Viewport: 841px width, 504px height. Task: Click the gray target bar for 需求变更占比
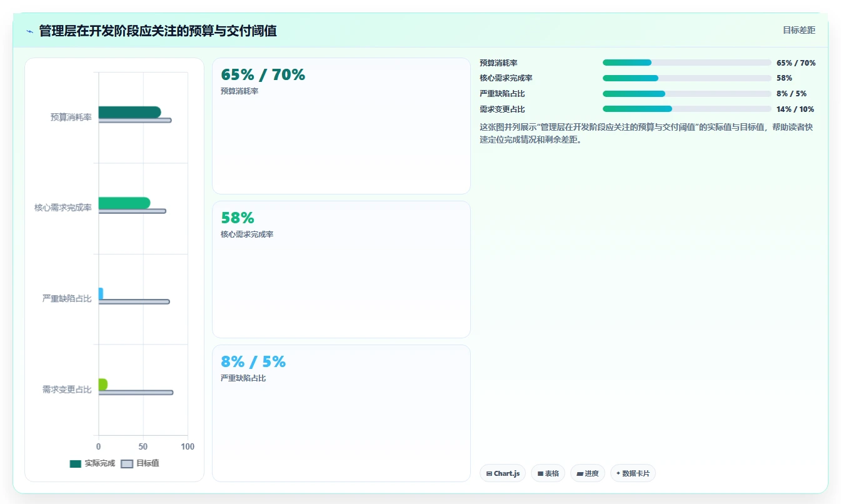coord(136,392)
